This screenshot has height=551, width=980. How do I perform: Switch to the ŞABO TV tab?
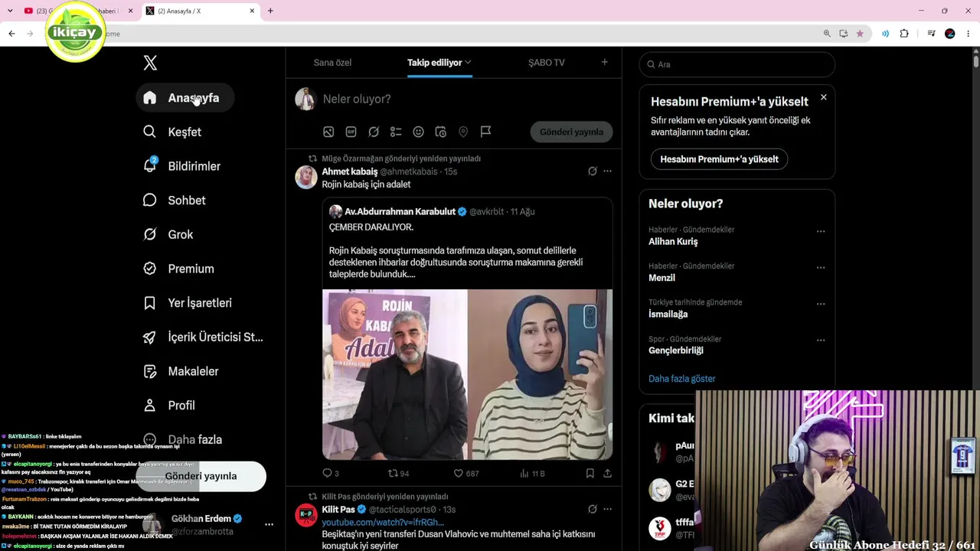[x=547, y=63]
